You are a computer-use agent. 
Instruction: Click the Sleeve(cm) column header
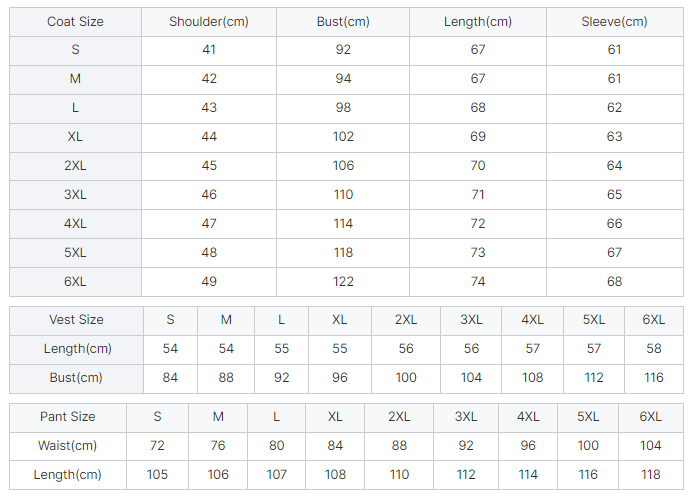pos(614,22)
